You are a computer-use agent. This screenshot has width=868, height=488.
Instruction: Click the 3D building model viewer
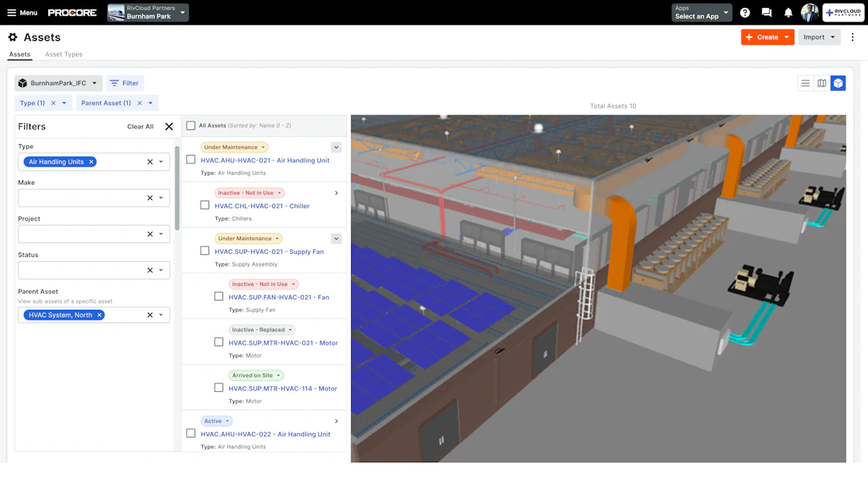coord(598,288)
